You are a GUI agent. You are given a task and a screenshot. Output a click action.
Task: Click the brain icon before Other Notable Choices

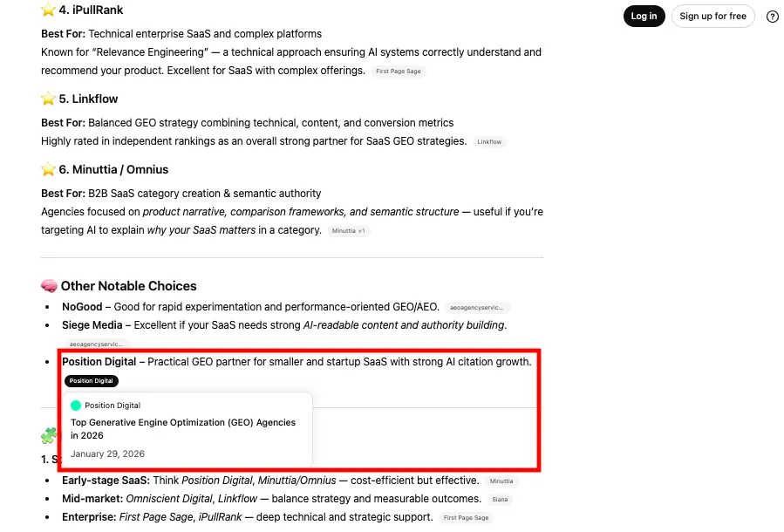(49, 286)
